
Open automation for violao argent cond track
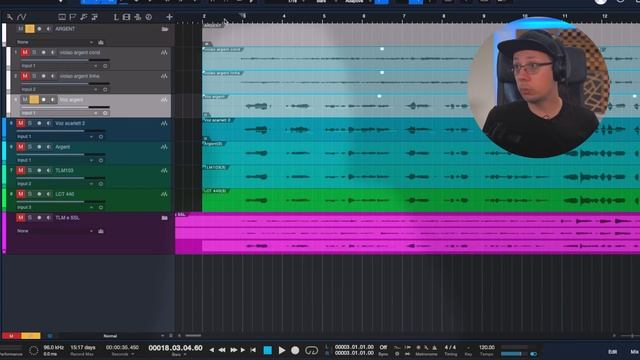point(164,53)
